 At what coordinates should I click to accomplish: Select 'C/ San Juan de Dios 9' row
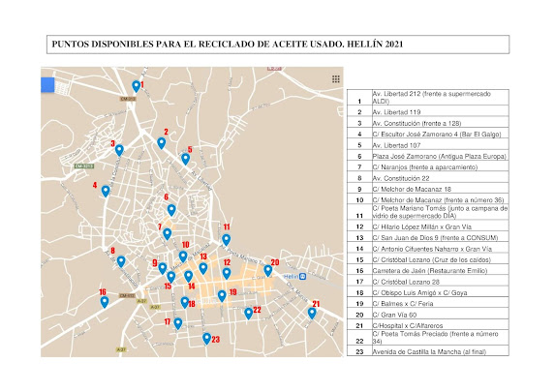click(428, 237)
